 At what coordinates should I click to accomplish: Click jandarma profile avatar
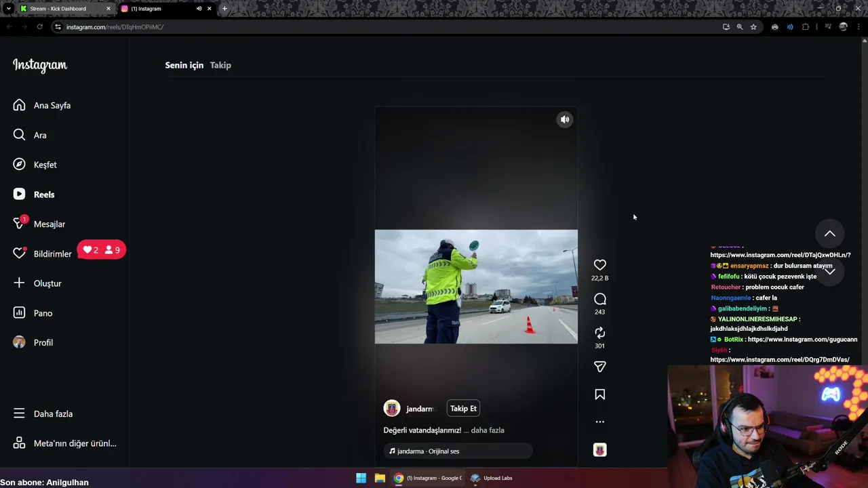click(x=392, y=408)
